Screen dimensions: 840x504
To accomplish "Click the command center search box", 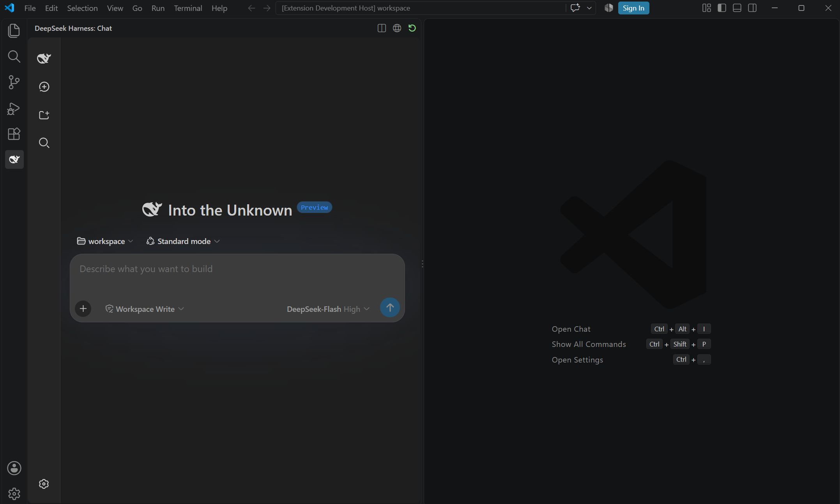I will pos(420,8).
